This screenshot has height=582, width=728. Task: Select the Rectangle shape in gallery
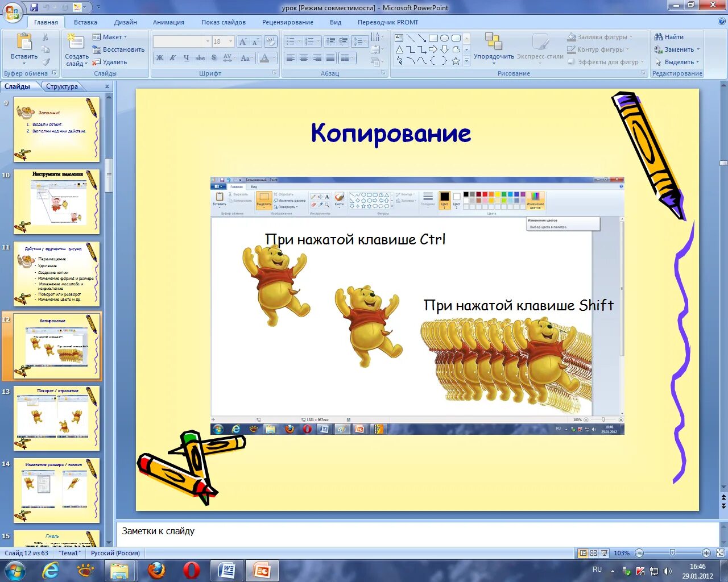(x=433, y=38)
